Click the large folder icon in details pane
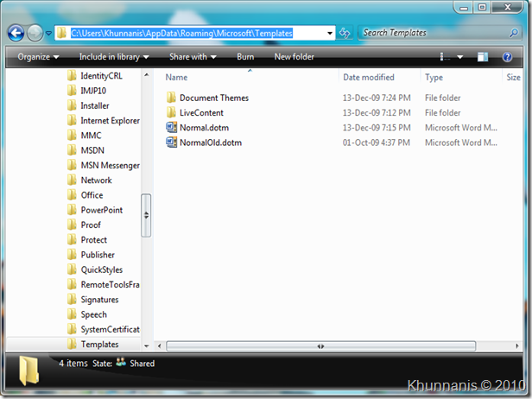Image resolution: width=532 pixels, height=399 pixels. (x=28, y=371)
